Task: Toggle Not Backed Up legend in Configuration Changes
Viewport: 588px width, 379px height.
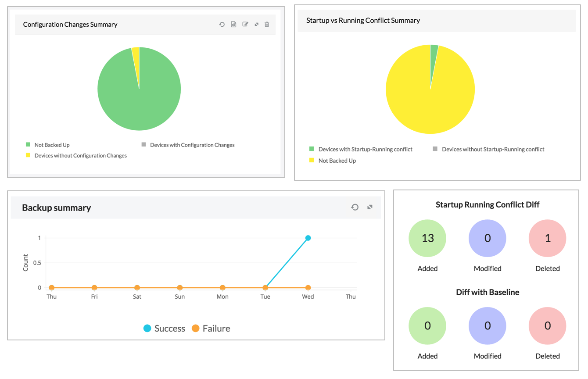Action: (x=48, y=145)
